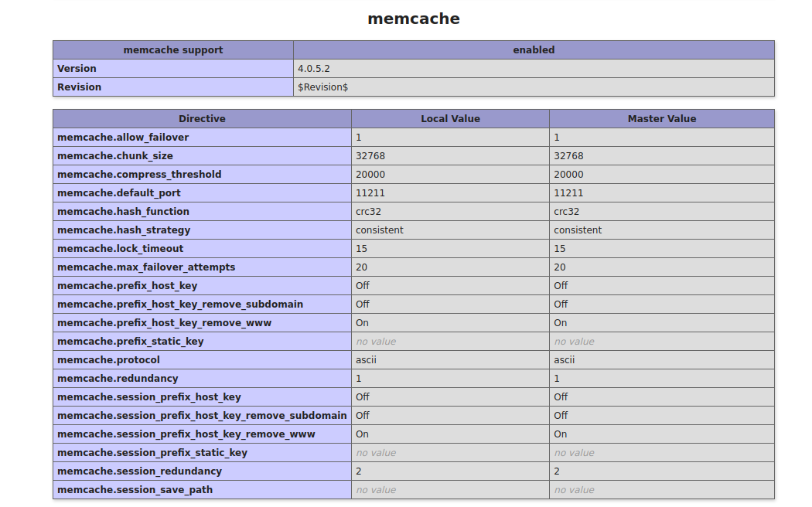Click the memcache.protocol master value ascii

point(564,360)
